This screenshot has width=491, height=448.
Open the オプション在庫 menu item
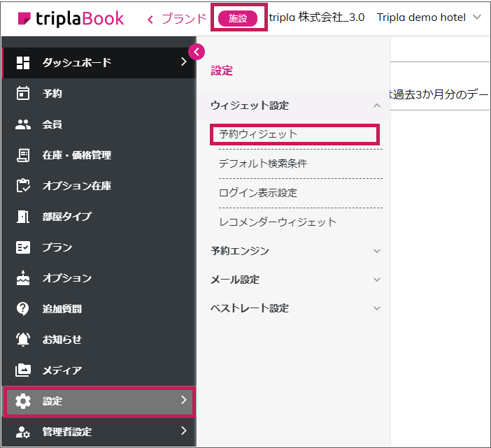click(99, 185)
